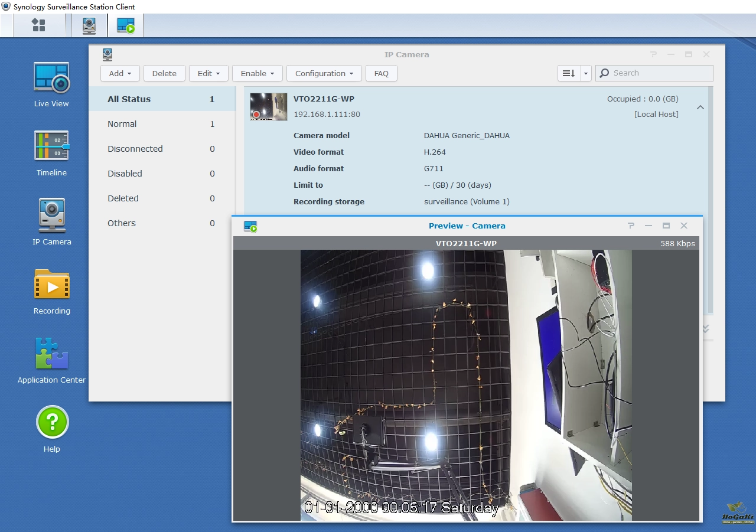Viewport: 756px width, 532px height.
Task: Select the Disconnected status filter
Action: pyautogui.click(x=135, y=149)
